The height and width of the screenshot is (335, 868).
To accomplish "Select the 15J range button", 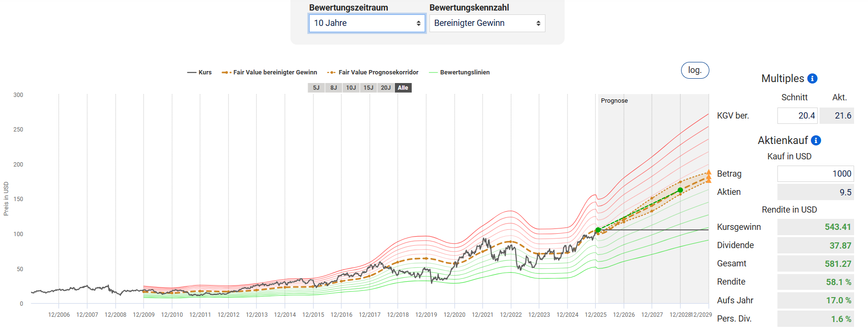I will [x=368, y=88].
